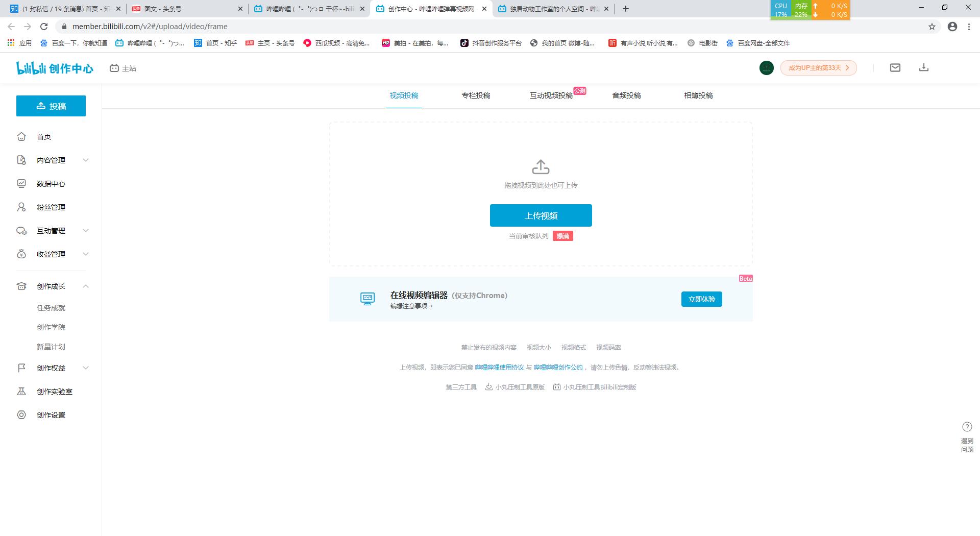This screenshot has width=980, height=536.
Task: Open 数据中心 from the sidebar
Action: click(x=51, y=184)
